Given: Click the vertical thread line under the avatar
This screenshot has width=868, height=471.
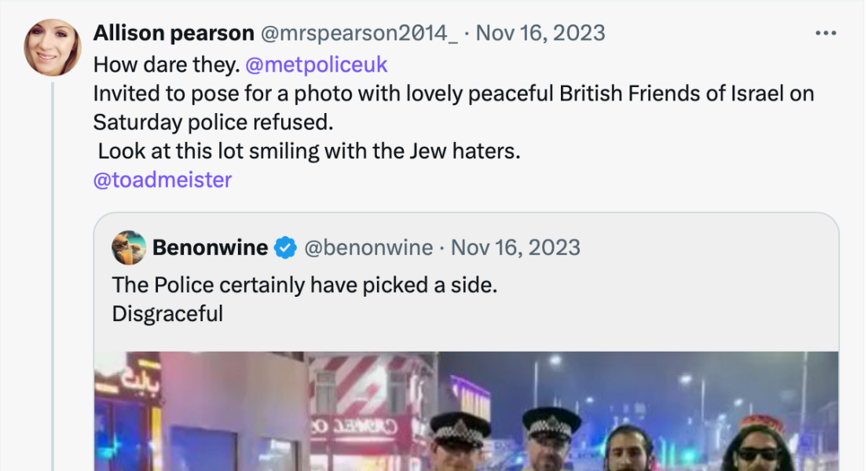Looking at the screenshot, I should pos(53,275).
